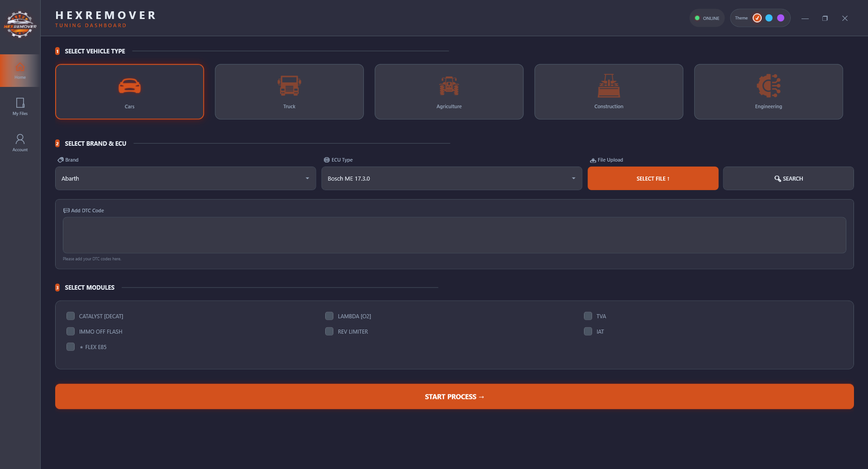This screenshot has width=868, height=469.
Task: Enable the TVA checkbox
Action: click(x=588, y=316)
